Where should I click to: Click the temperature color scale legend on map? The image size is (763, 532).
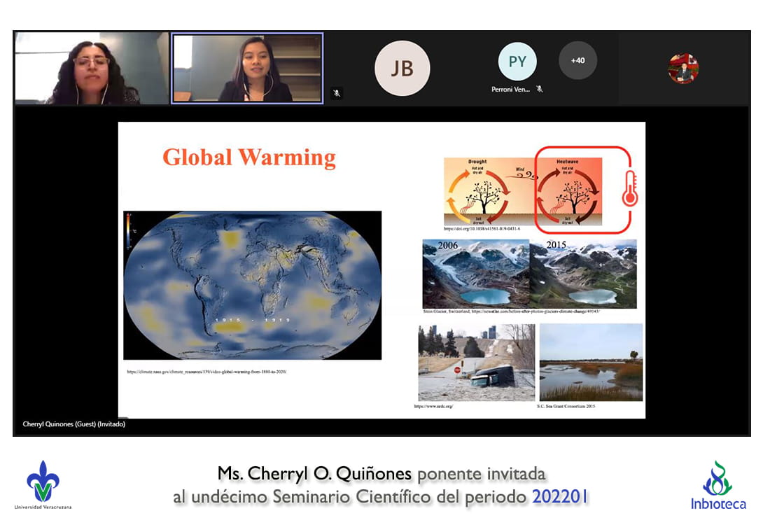coord(129,230)
